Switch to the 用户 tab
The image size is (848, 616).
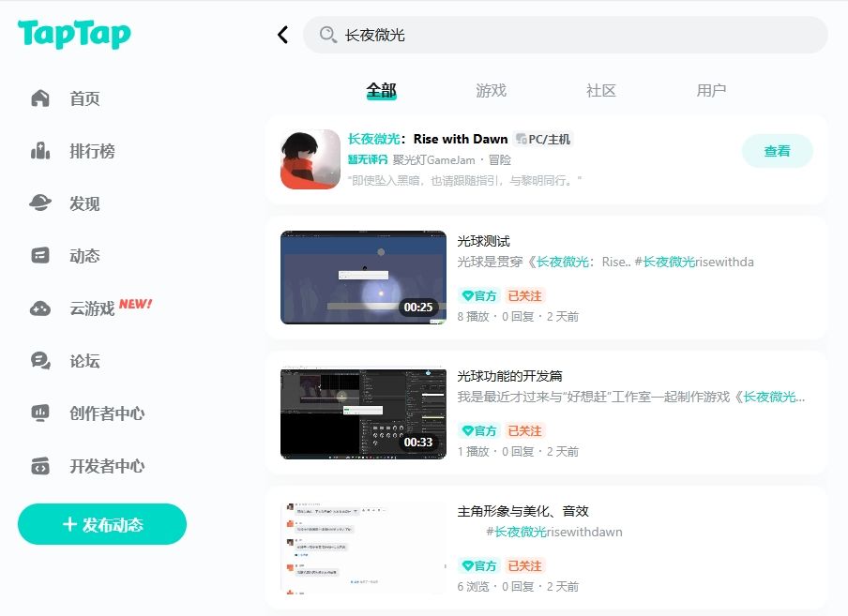pos(711,90)
